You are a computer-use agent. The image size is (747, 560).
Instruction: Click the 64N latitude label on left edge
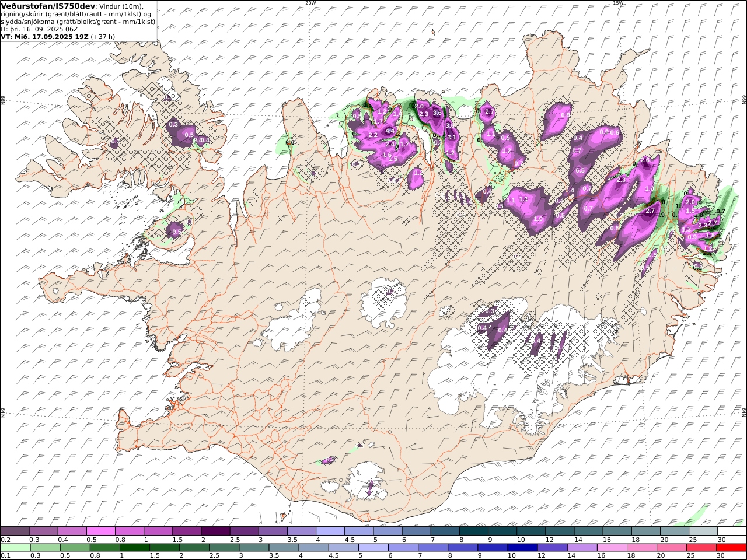pyautogui.click(x=3, y=412)
